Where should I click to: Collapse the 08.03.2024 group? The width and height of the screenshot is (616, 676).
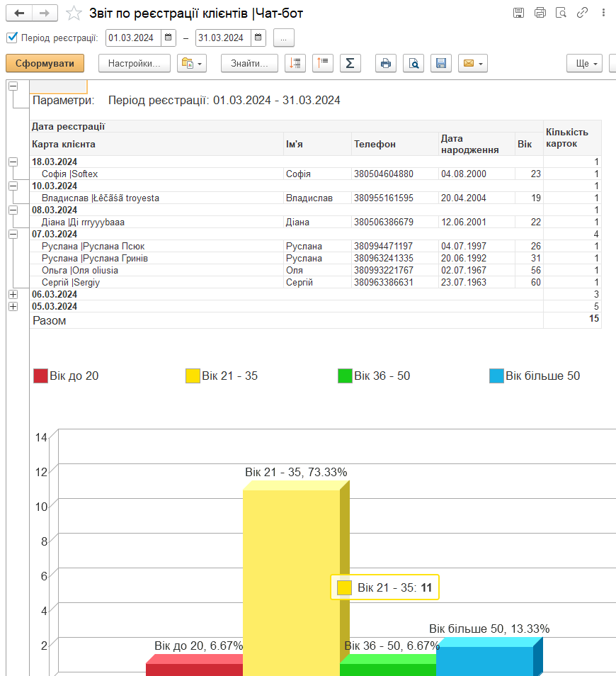[13, 210]
